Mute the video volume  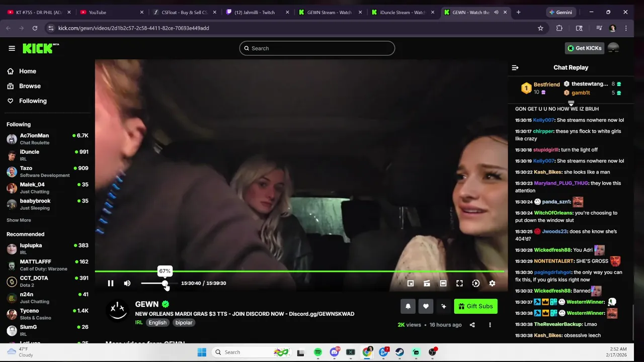coord(127,283)
